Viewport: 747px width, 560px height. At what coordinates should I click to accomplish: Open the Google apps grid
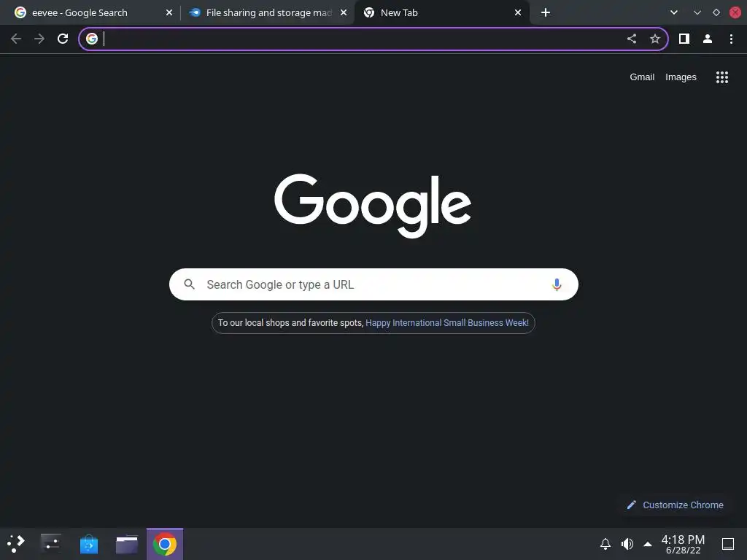pos(722,77)
